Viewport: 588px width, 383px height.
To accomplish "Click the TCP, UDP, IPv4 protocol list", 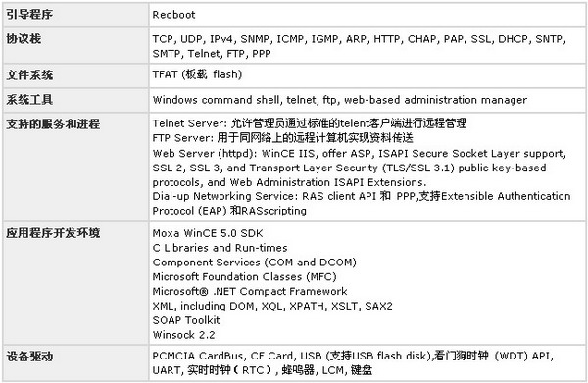I will (x=359, y=46).
